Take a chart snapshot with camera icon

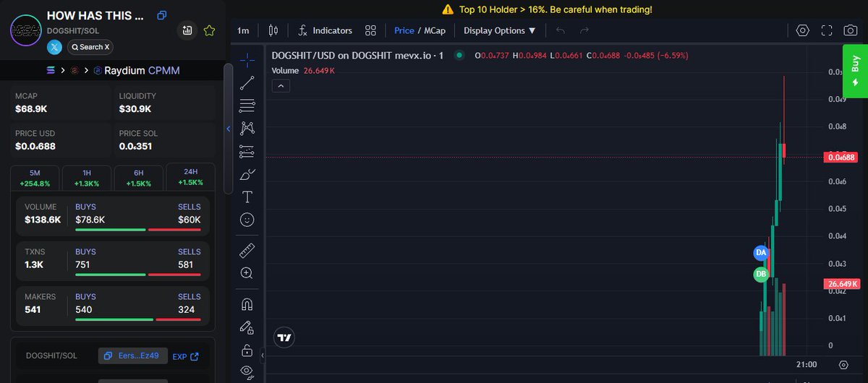[851, 30]
